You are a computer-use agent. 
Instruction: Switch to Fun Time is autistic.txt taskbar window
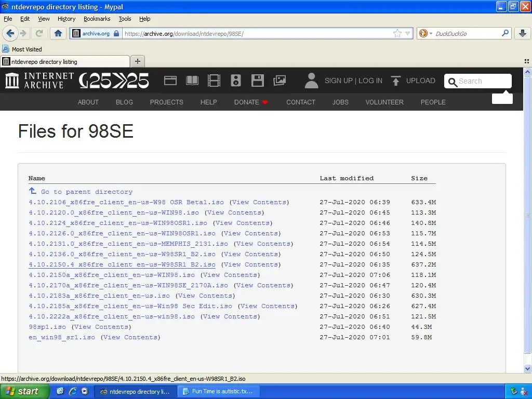coord(219,391)
